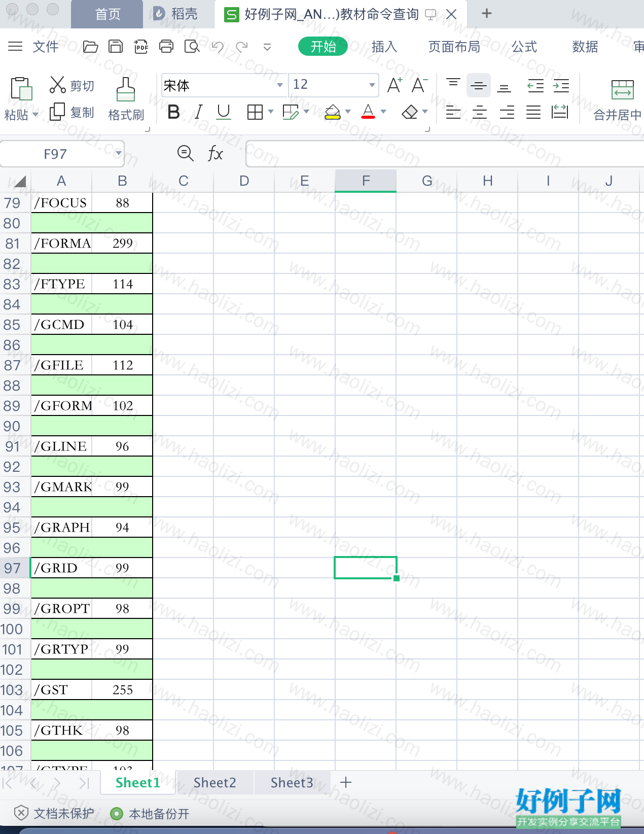Viewport: 644px width, 834px height.
Task: Open the Name Box dropdown arrow
Action: (x=118, y=153)
